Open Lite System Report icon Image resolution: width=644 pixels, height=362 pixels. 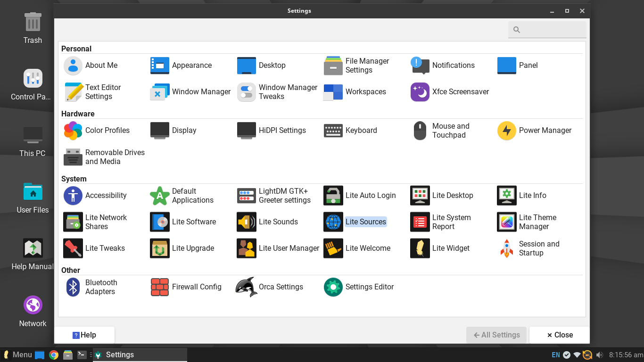(x=420, y=222)
